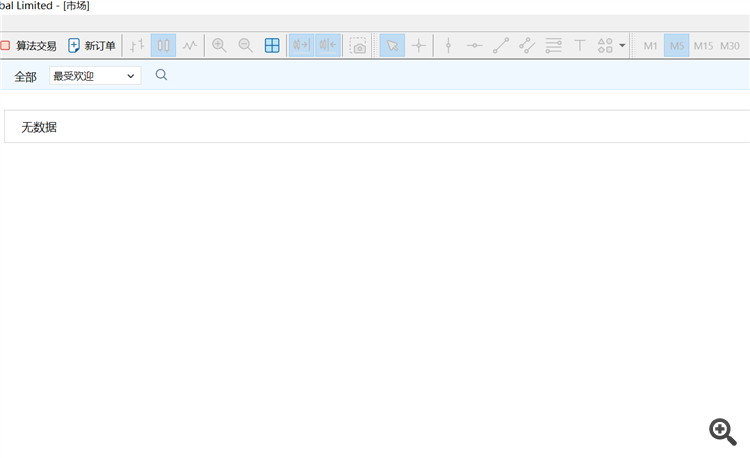Insert Fibonacci retracement lines tool
Image resolution: width=750 pixels, height=458 pixels.
point(553,46)
